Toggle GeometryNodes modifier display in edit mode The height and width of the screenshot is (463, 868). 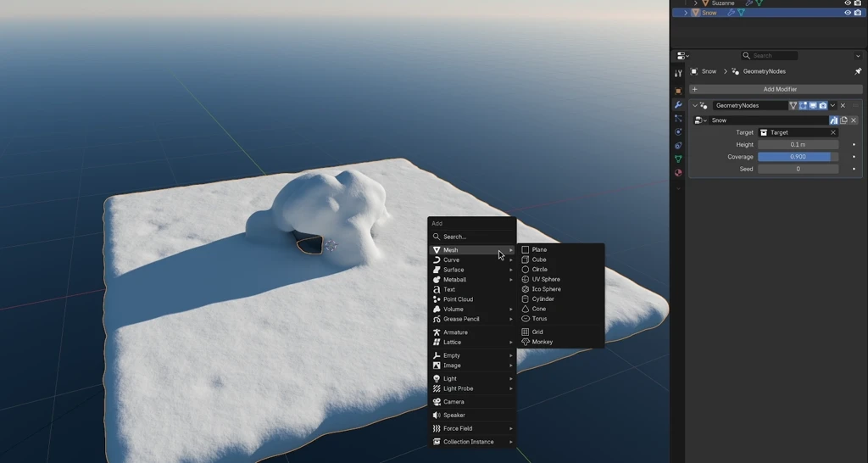pos(803,106)
